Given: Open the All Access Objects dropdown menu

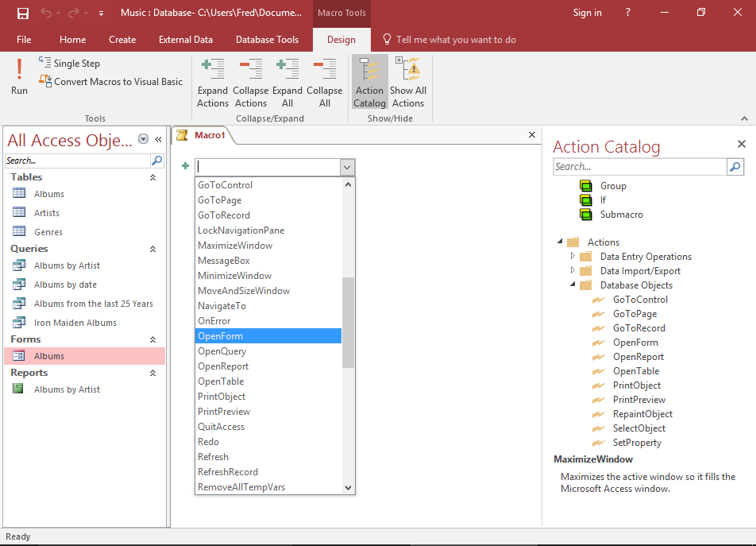Looking at the screenshot, I should tap(143, 139).
